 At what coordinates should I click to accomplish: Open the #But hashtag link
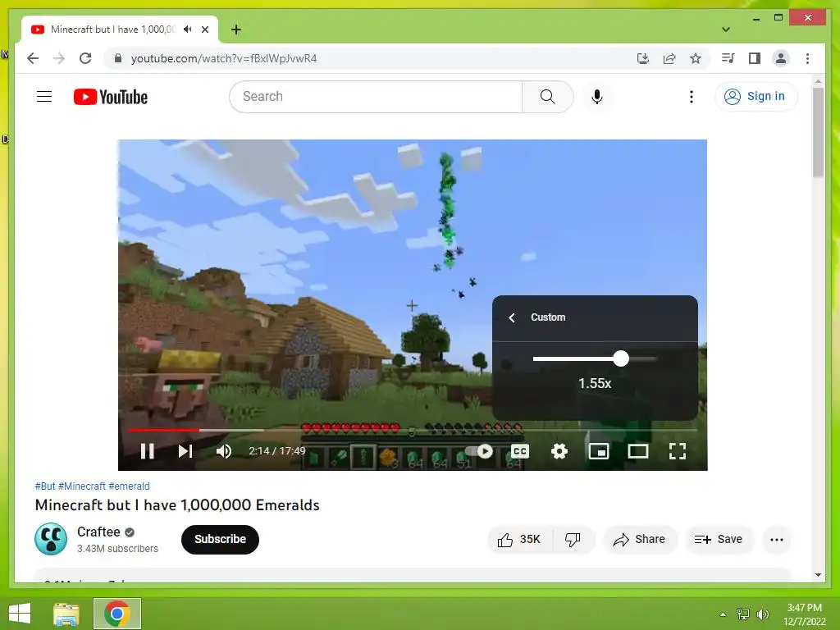click(45, 486)
